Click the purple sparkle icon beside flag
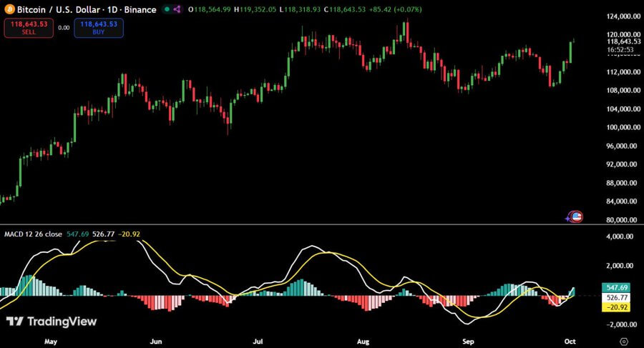The width and height of the screenshot is (644, 348). point(570,217)
